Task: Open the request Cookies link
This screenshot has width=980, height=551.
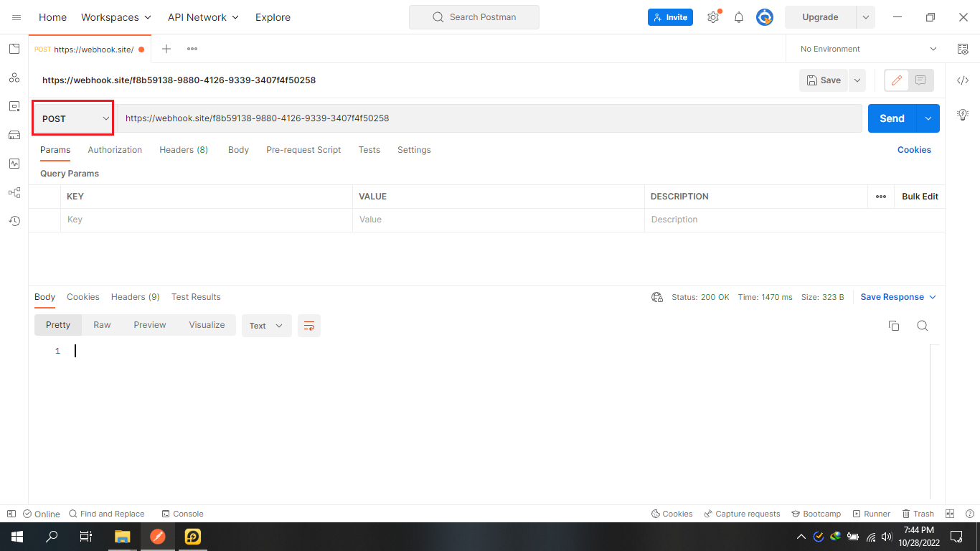Action: point(914,150)
